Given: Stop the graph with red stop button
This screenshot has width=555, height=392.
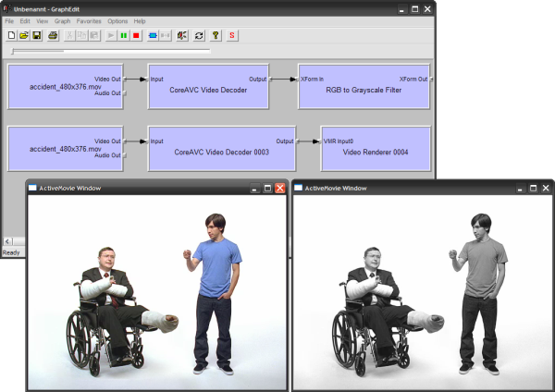Looking at the screenshot, I should (x=136, y=35).
